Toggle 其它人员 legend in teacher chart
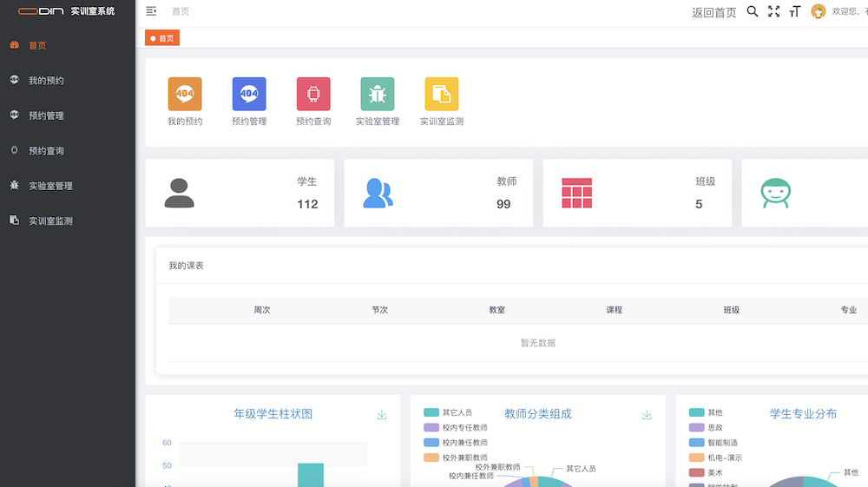The height and width of the screenshot is (487, 868). coord(448,412)
